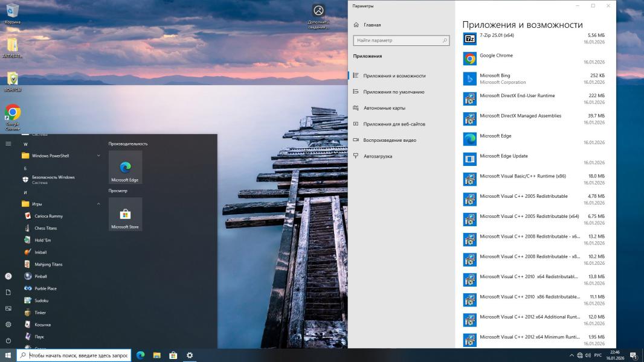The width and height of the screenshot is (644, 362).
Task: Open the Автозагрузка settings page
Action: (378, 156)
